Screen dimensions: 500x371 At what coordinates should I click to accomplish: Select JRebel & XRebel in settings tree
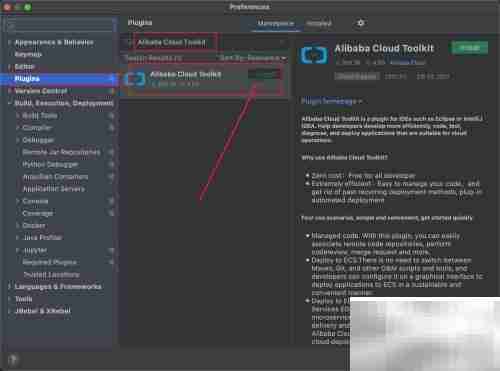point(43,311)
